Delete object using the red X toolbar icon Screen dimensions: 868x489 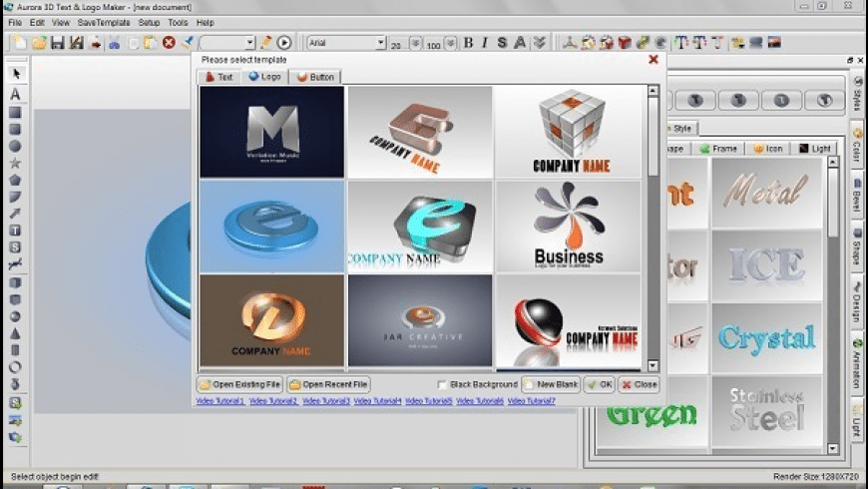coord(169,42)
